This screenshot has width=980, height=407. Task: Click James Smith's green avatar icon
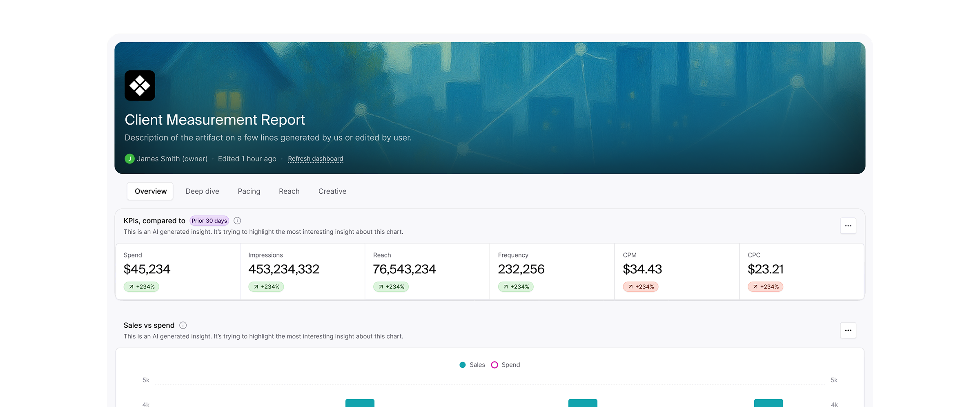pyautogui.click(x=129, y=159)
